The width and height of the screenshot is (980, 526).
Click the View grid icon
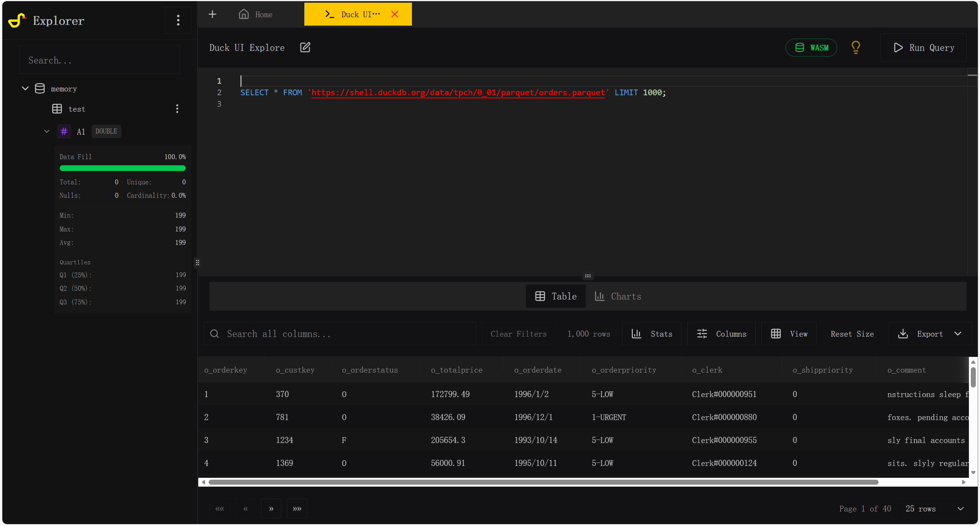pos(776,334)
